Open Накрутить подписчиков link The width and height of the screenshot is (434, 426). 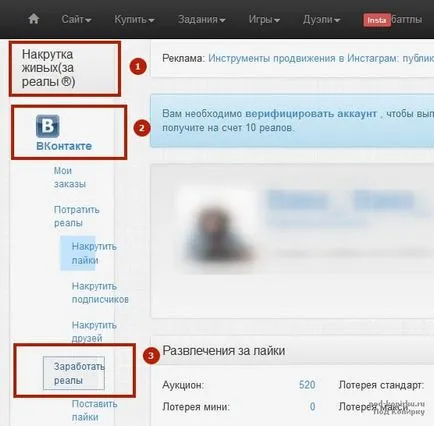100,292
